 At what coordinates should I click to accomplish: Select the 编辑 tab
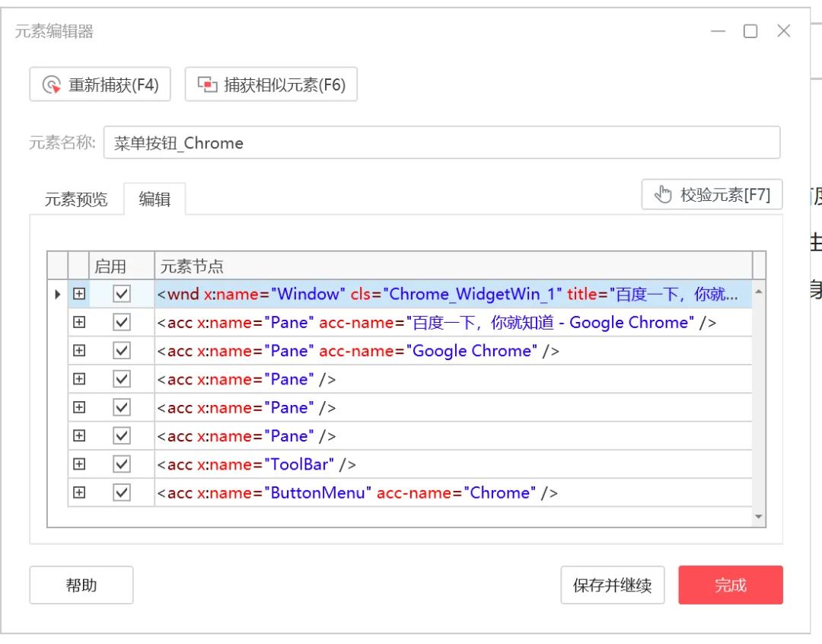pyautogui.click(x=155, y=200)
